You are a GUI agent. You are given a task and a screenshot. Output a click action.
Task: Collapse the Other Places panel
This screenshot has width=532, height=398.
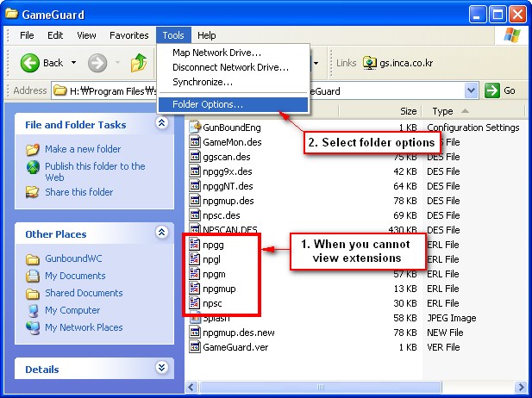pos(162,233)
